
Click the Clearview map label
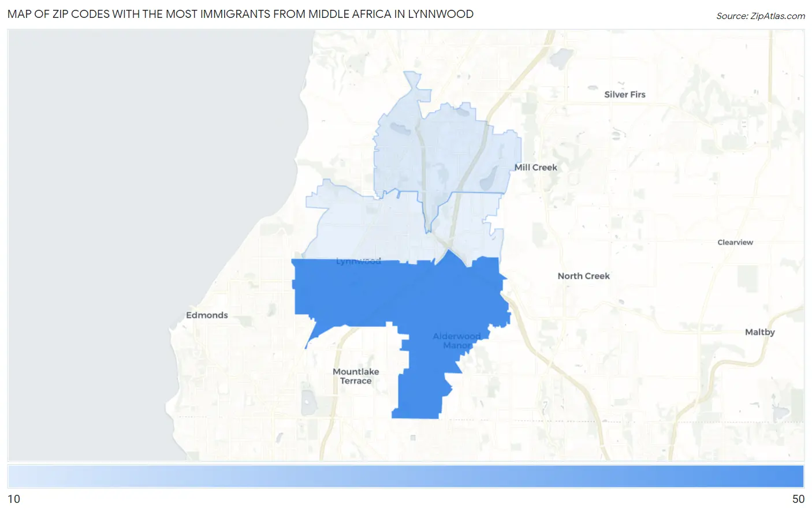735,243
